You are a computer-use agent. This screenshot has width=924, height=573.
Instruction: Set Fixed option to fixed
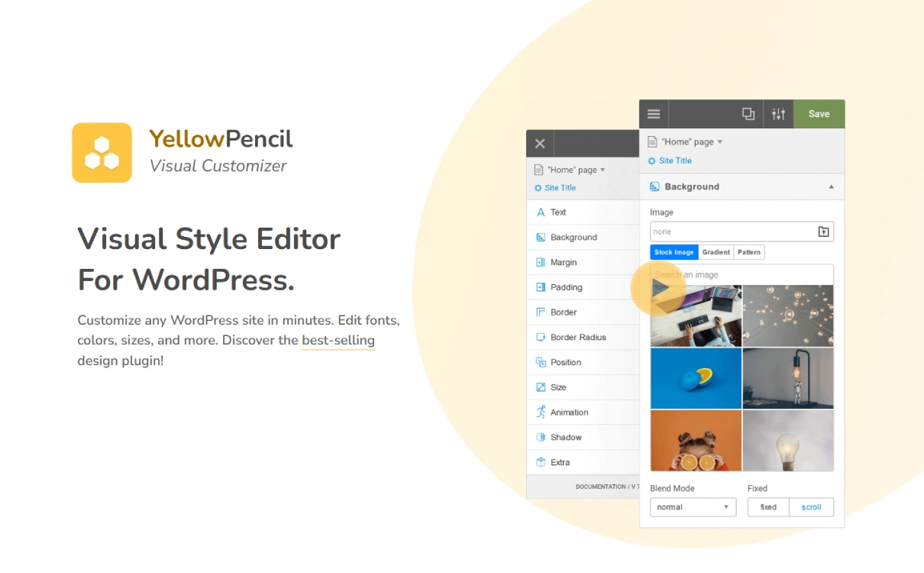(768, 507)
